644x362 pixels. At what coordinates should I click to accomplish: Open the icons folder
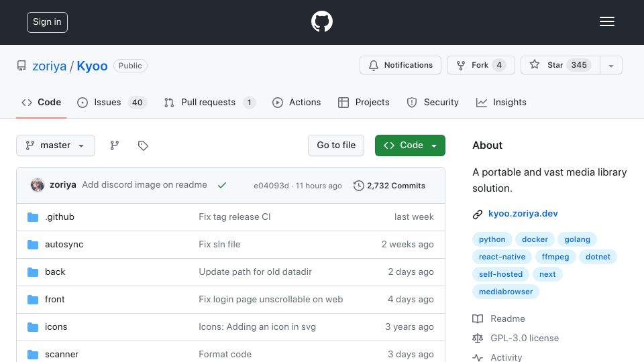click(56, 326)
